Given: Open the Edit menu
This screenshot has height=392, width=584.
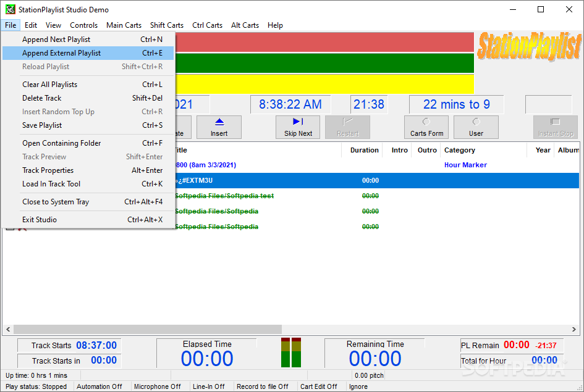Looking at the screenshot, I should pyautogui.click(x=30, y=25).
